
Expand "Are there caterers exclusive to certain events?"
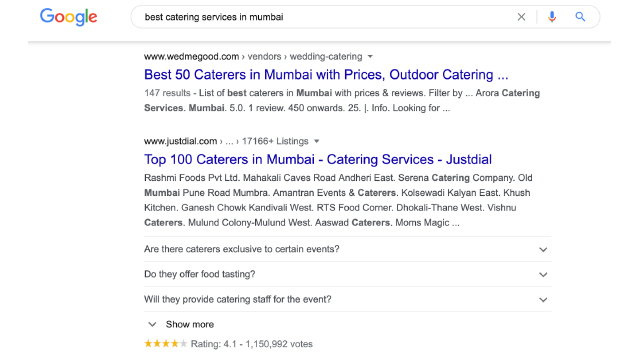pos(347,249)
